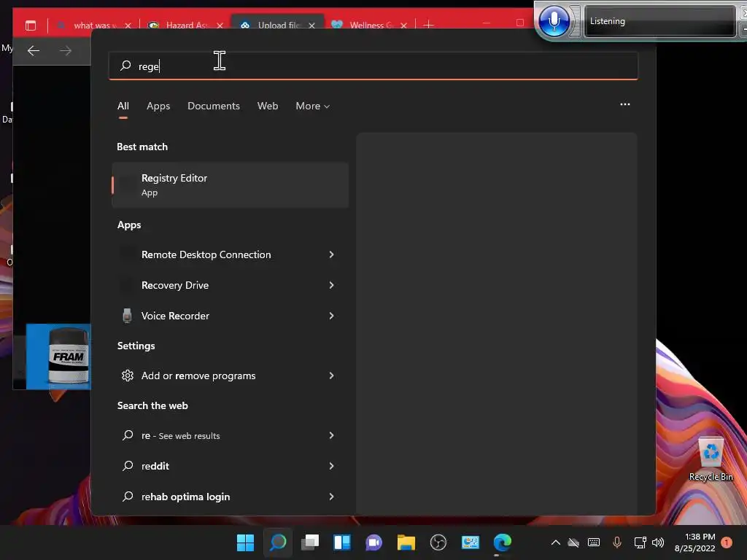Expand Recovery Drive chevron
747x560 pixels.
pos(332,285)
